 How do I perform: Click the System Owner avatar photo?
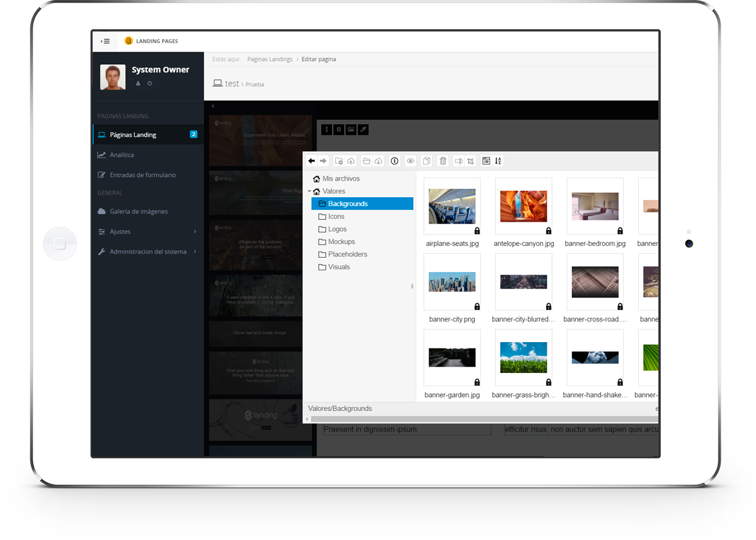pos(113,77)
